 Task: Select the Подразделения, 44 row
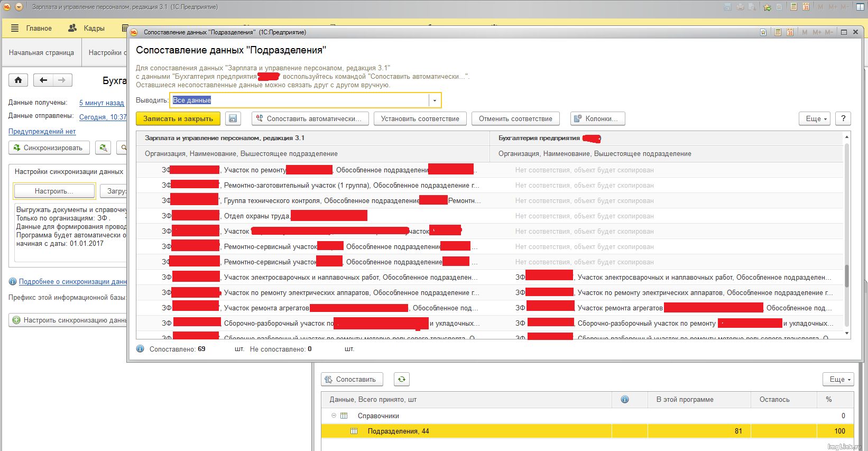(x=587, y=431)
